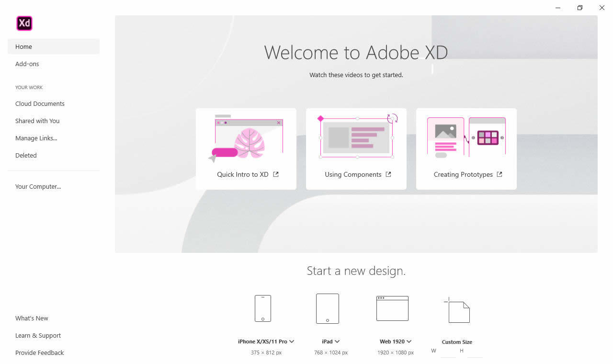Image resolution: width=613 pixels, height=364 pixels.
Task: Click external link icon beside Quick Intro to XD
Action: (x=276, y=174)
